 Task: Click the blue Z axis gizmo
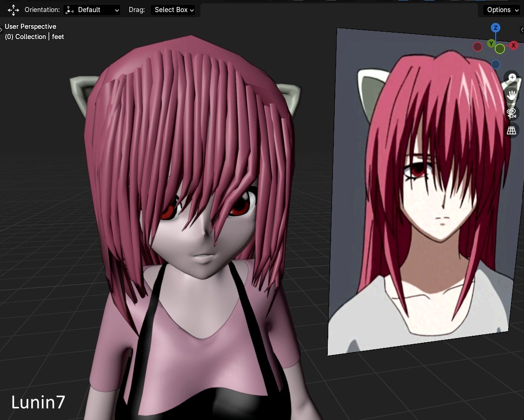point(496,28)
